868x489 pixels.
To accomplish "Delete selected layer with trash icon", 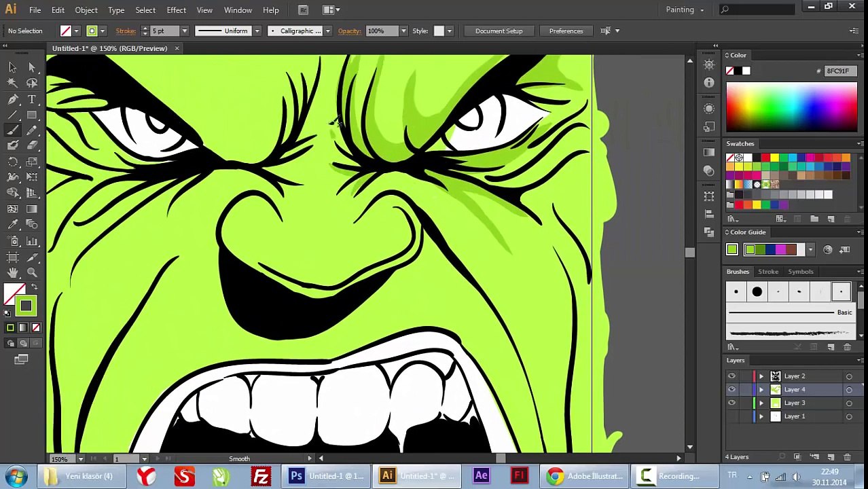I will pos(847,457).
